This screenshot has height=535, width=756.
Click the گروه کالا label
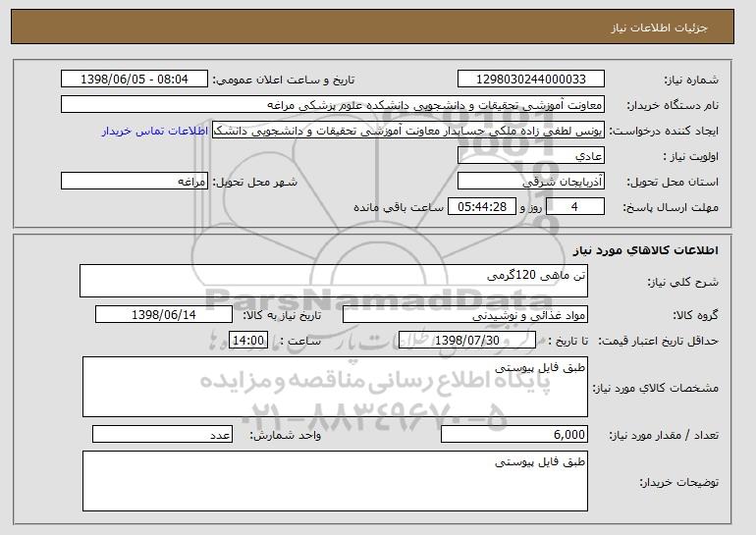(696, 315)
